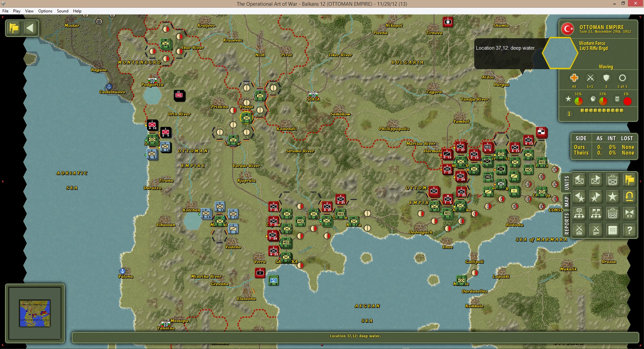
Task: Click the black HQ unit near Podgorica
Action: click(179, 95)
